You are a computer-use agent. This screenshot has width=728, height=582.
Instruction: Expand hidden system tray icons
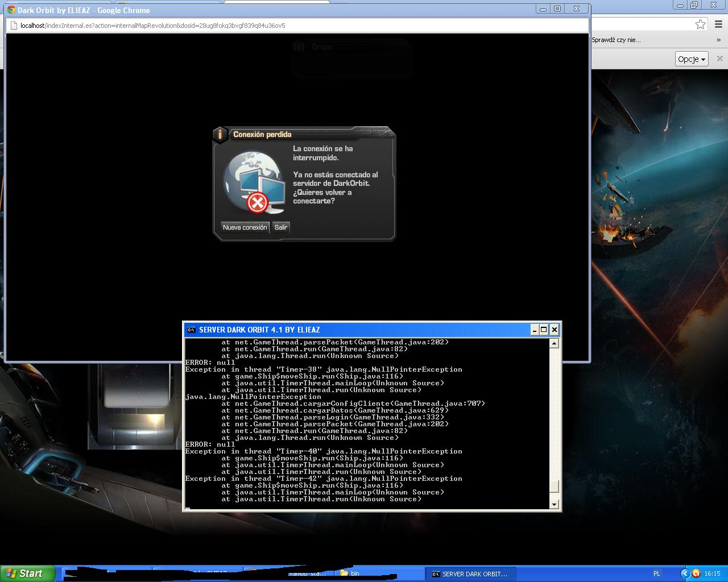click(685, 574)
